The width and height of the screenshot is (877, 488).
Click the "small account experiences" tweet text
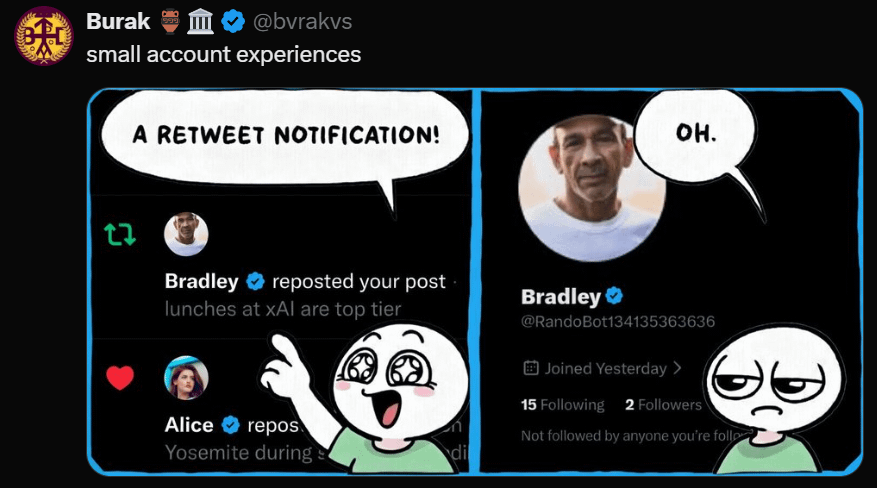click(x=223, y=54)
